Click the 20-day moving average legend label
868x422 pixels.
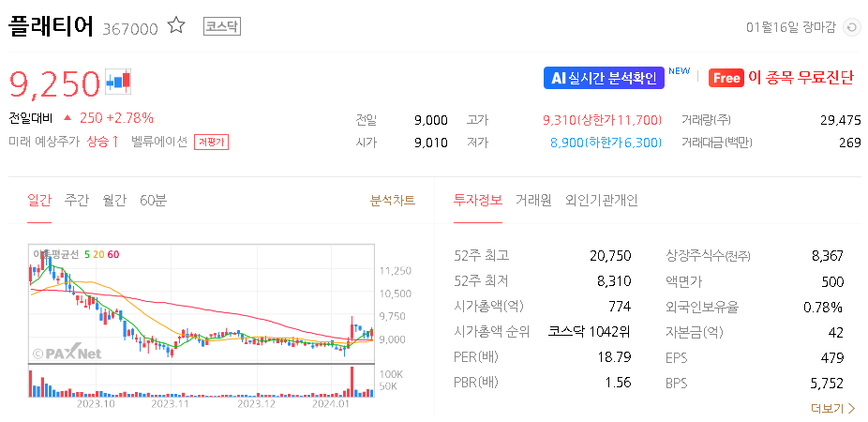[x=98, y=254]
